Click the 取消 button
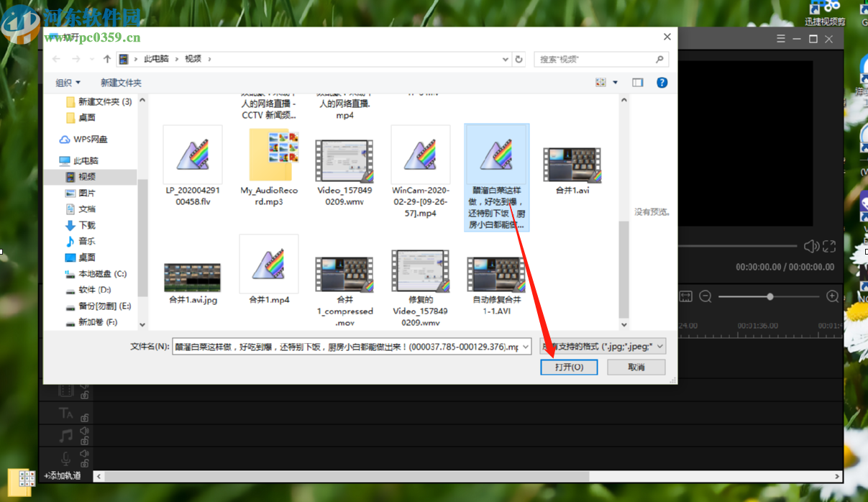 pos(636,367)
